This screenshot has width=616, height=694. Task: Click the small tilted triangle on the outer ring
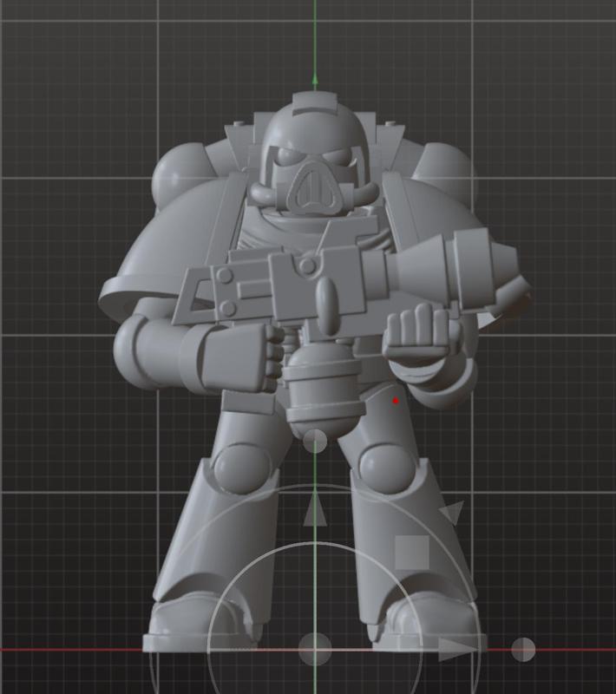453,514
